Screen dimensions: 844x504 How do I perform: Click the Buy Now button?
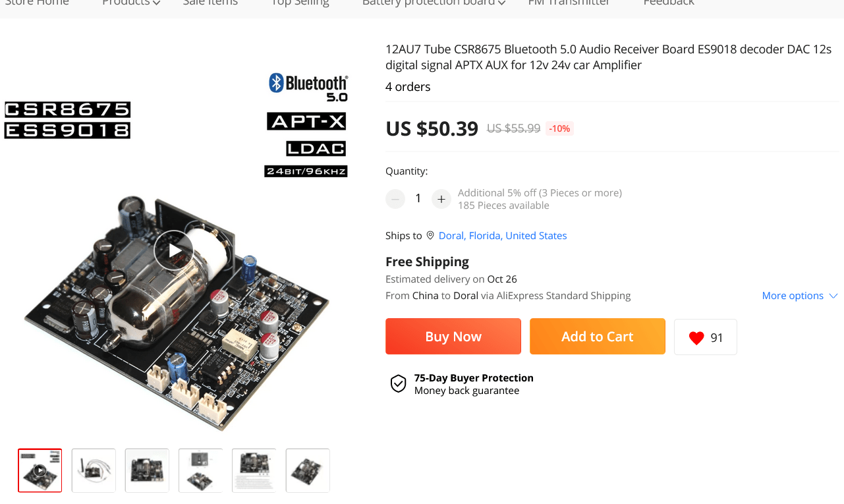click(x=453, y=337)
